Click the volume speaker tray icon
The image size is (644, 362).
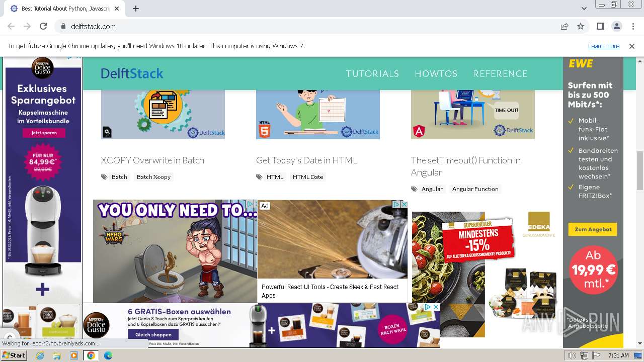pos(572,355)
